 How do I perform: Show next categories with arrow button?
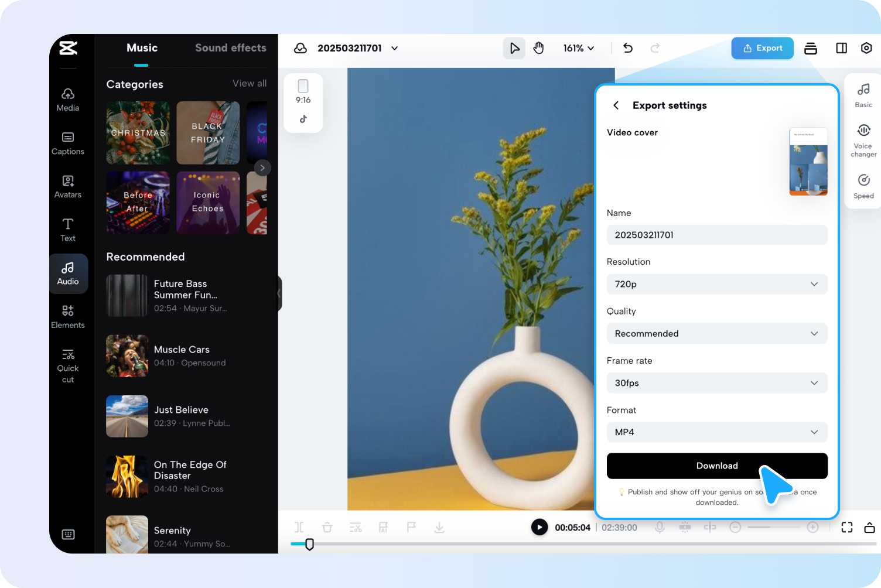pos(262,167)
